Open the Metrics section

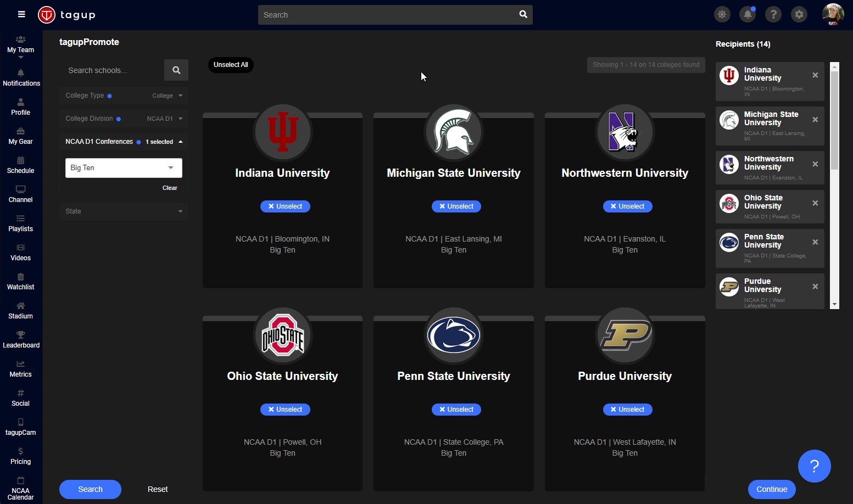[x=20, y=369]
